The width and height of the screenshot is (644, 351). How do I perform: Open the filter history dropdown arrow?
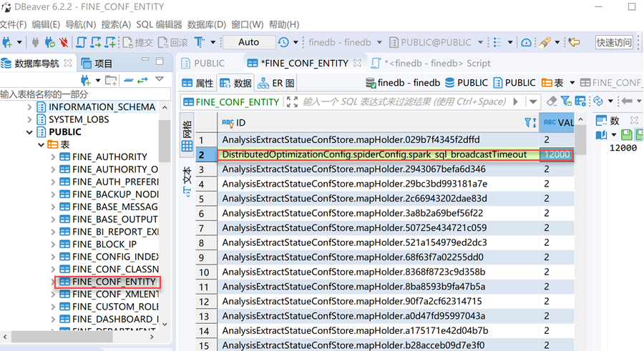(533, 102)
